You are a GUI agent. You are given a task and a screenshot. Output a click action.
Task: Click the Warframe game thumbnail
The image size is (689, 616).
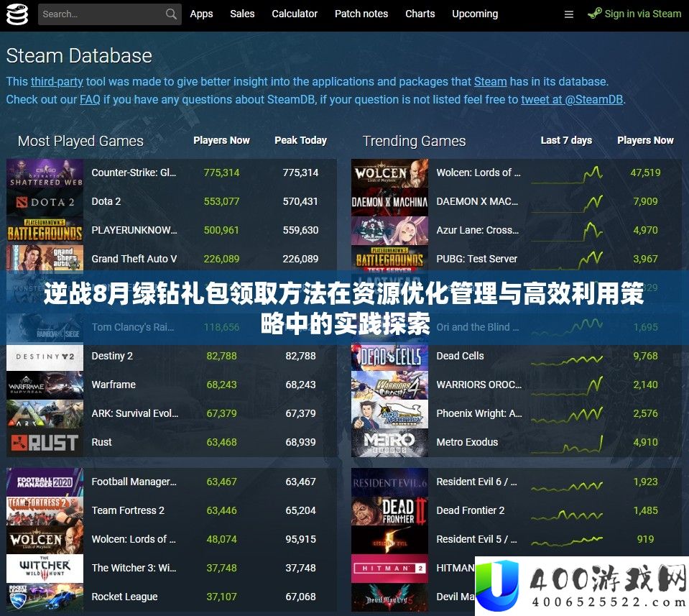tap(45, 385)
